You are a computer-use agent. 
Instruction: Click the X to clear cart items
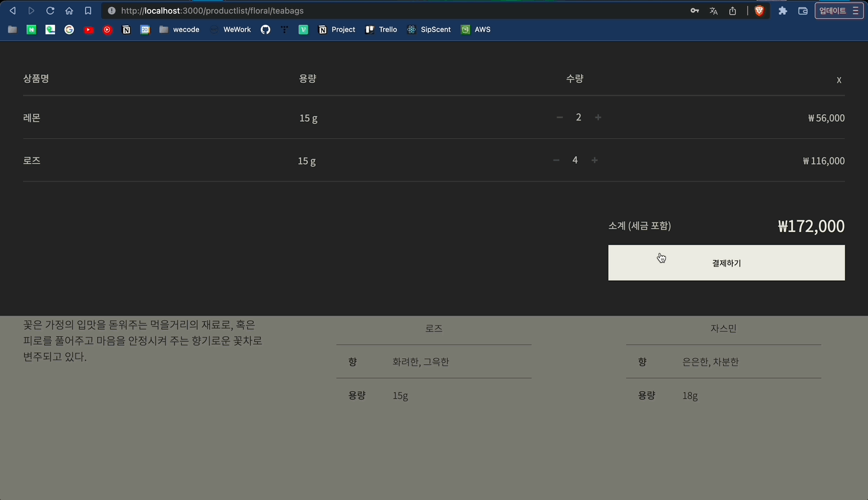tap(838, 79)
